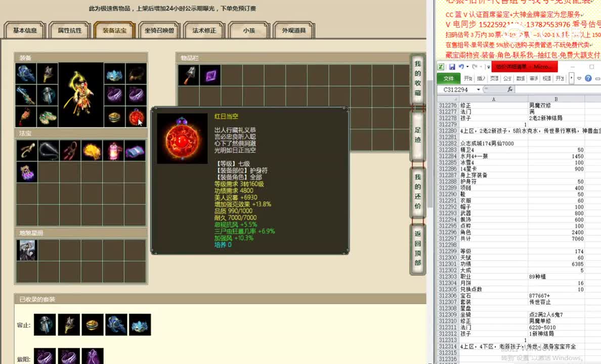The image size is (601, 364).
Task: Open the Redo dropdown arrow in Excel
Action: (x=480, y=67)
